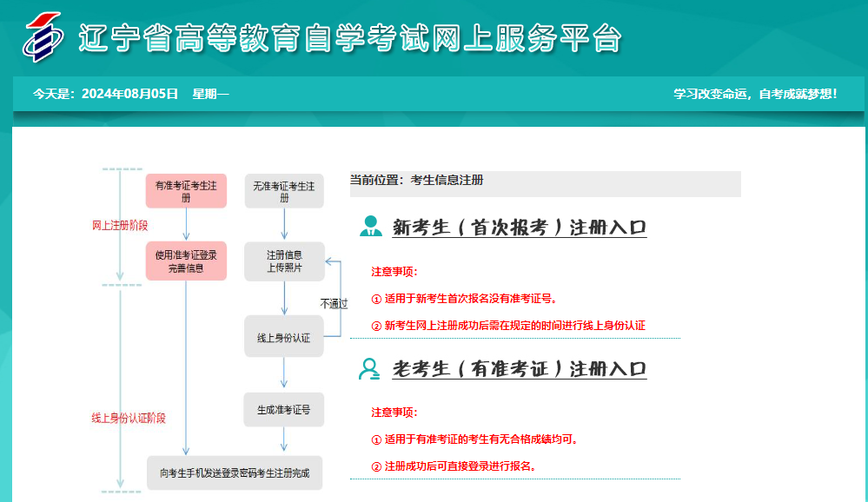Open 新考生（首次报考）注册入口 link

[519, 228]
